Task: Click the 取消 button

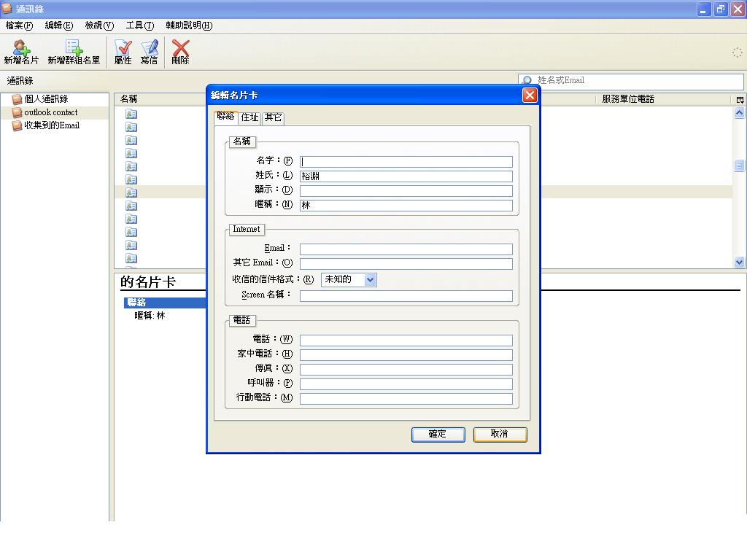Action: 500,434
